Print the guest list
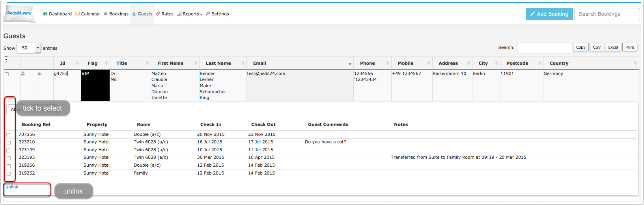 coord(630,47)
